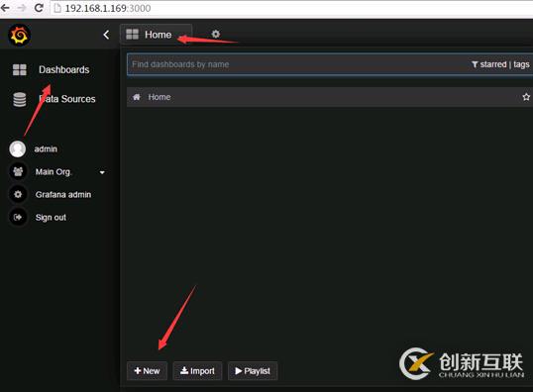Click the Import dashboard button
The height and width of the screenshot is (392, 533).
197,371
